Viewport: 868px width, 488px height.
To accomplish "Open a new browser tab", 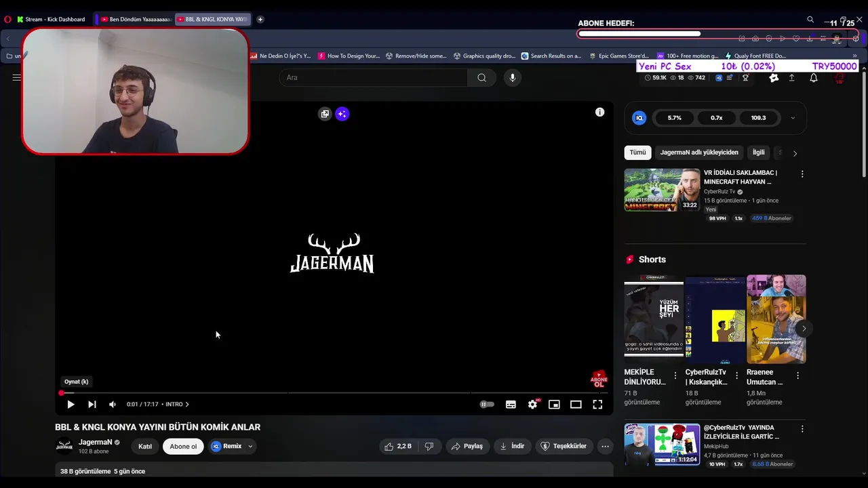I will [260, 19].
